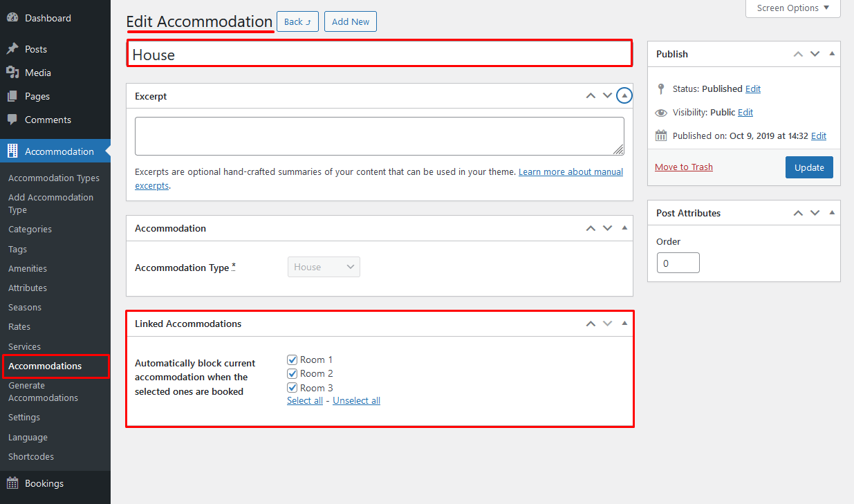Move Post Attributes panel down arrow
854x504 pixels.
click(815, 212)
